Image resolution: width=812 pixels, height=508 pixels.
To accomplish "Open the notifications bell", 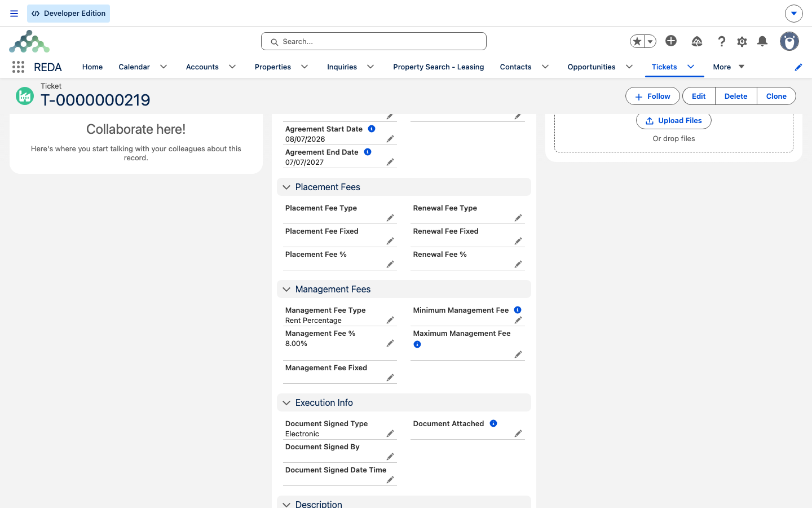I will click(x=762, y=41).
